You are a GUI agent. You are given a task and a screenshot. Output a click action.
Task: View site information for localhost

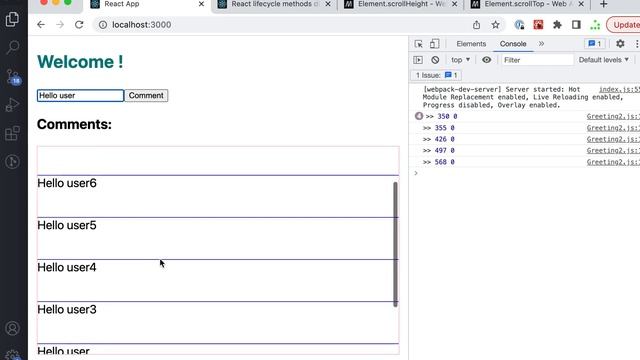pos(103,25)
